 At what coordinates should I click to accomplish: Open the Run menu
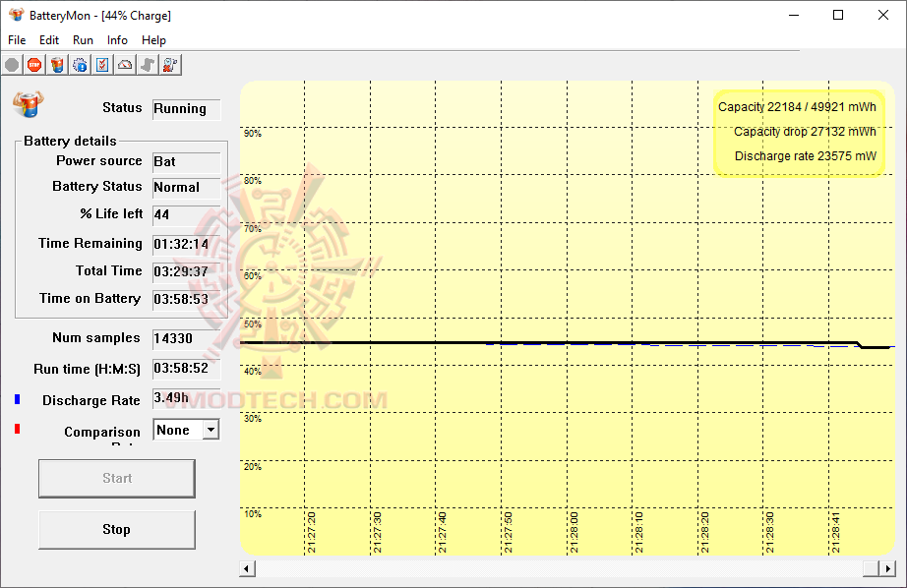(83, 40)
